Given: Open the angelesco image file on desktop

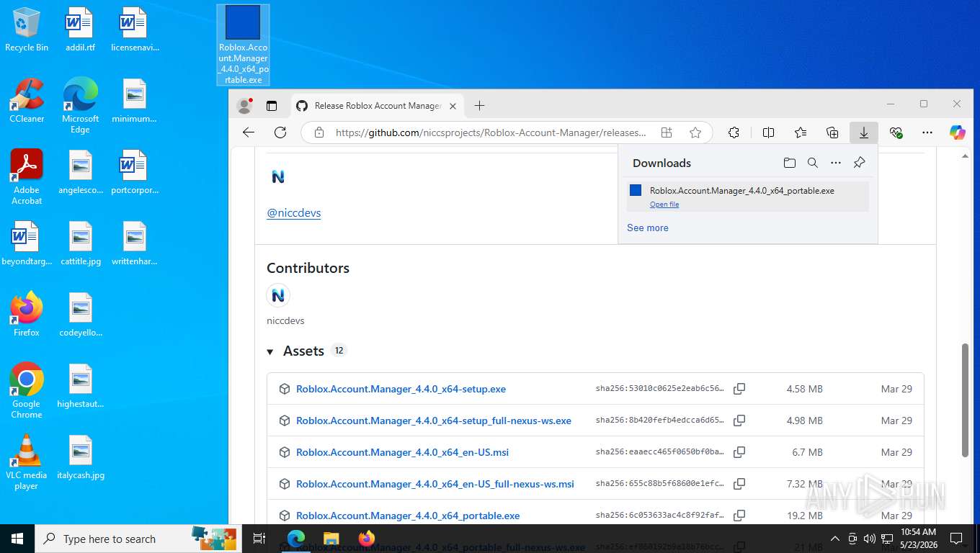Looking at the screenshot, I should coord(80,172).
